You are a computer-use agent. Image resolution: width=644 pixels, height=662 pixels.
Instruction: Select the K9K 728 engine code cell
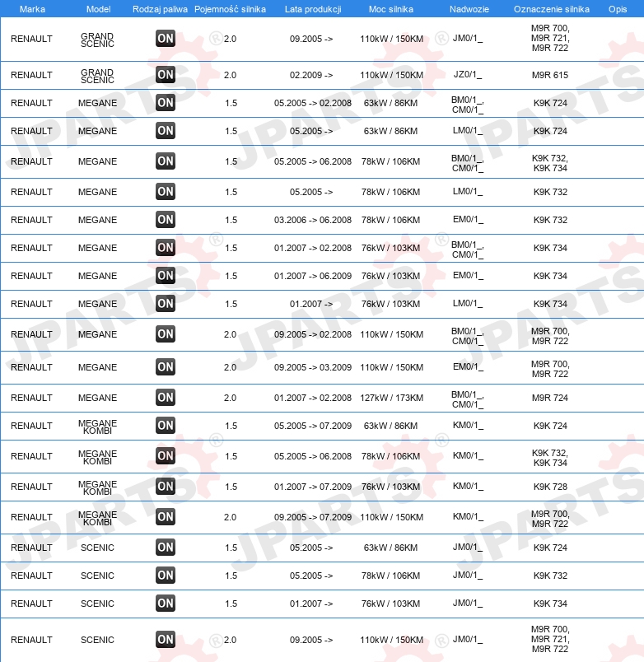point(550,487)
